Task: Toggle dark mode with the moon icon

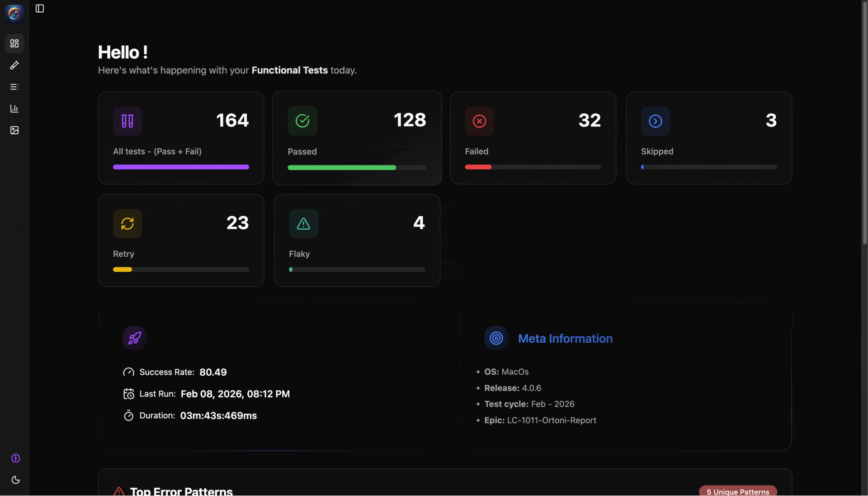Action: click(15, 480)
